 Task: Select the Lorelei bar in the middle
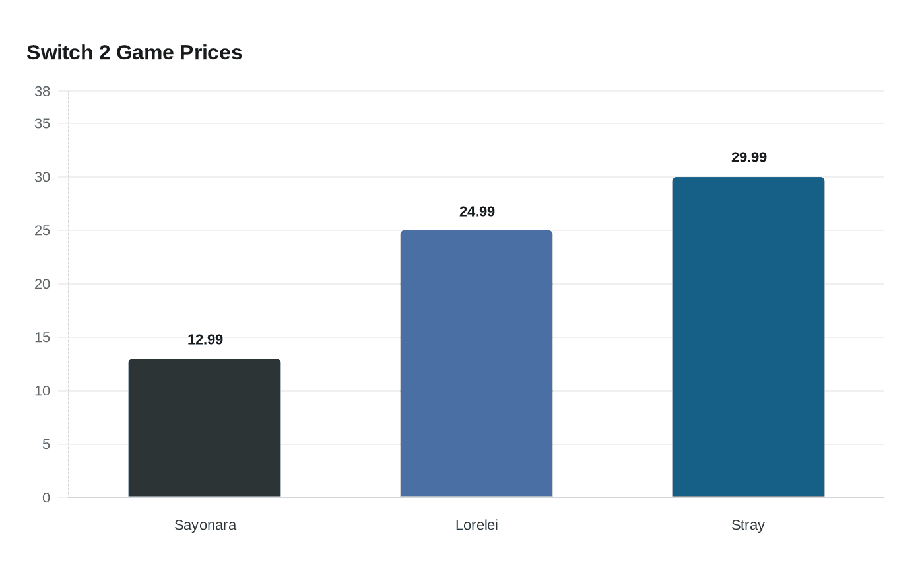(477, 364)
